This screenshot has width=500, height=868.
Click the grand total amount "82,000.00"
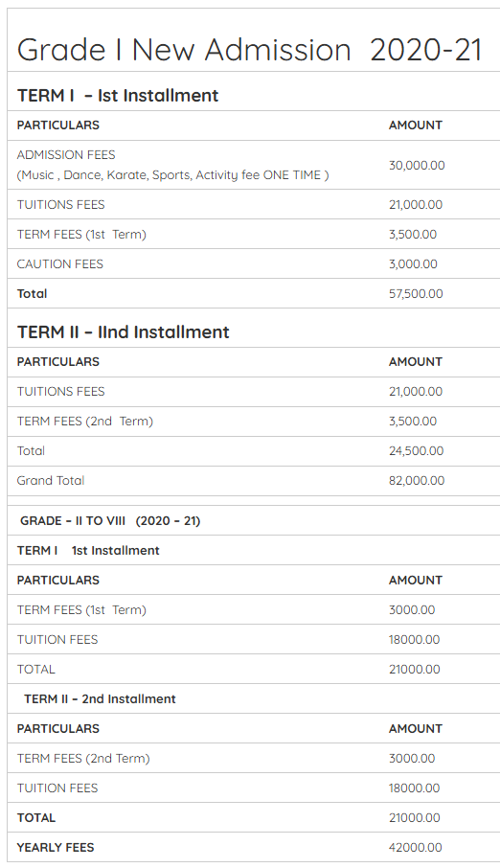tap(417, 481)
